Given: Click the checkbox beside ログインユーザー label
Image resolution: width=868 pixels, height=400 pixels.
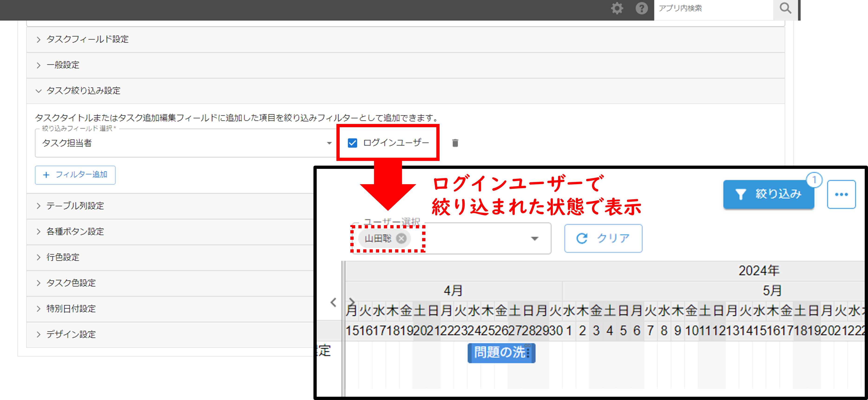Looking at the screenshot, I should pyautogui.click(x=352, y=143).
